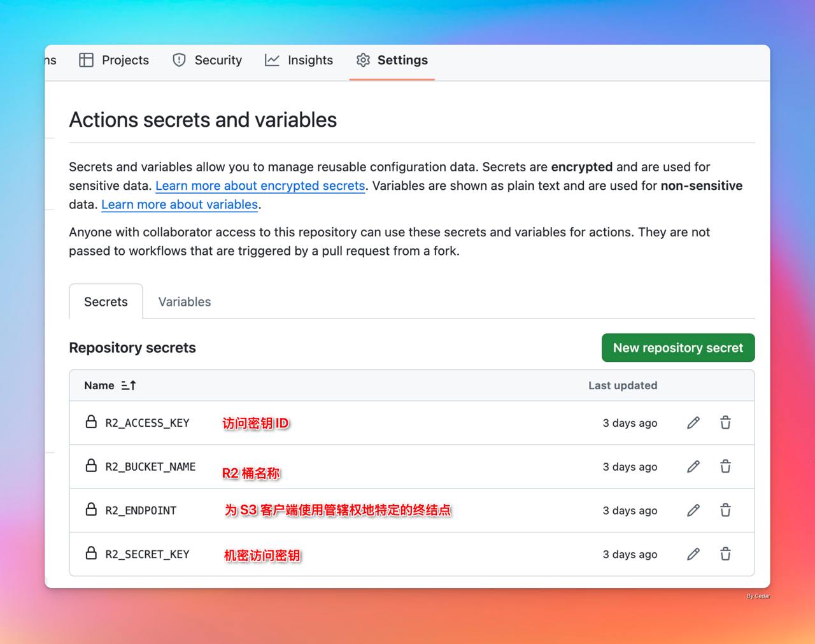Click 3 days ago for R2_ACCESS_KEY
The width and height of the screenshot is (815, 644).
click(630, 423)
